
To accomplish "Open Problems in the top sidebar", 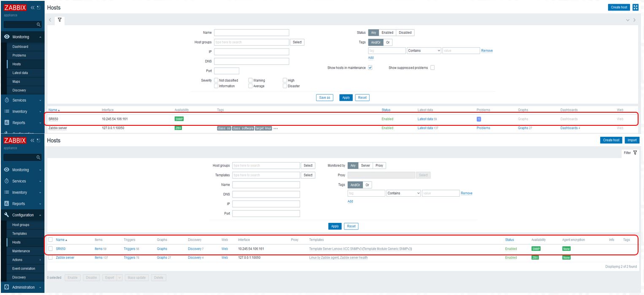I will [19, 55].
